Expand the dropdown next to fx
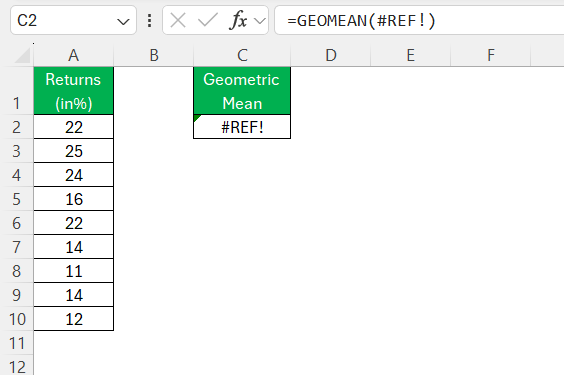Image resolution: width=564 pixels, height=375 pixels. 260,21
